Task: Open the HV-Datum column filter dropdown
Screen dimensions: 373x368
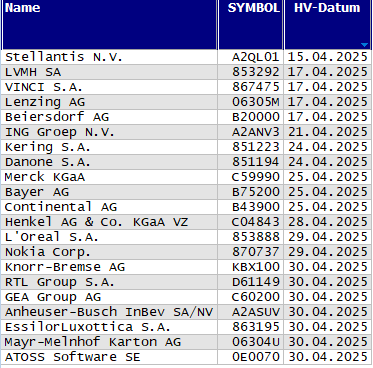Action: [364, 45]
